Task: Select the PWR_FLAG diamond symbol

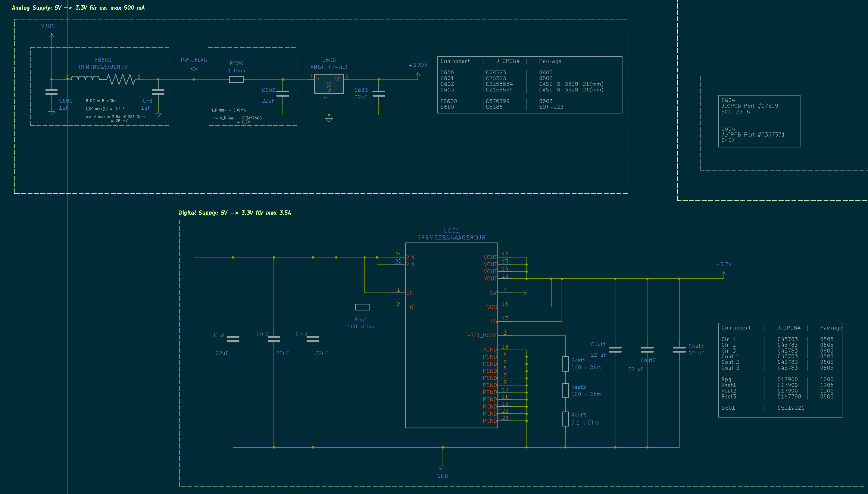Action: (194, 69)
